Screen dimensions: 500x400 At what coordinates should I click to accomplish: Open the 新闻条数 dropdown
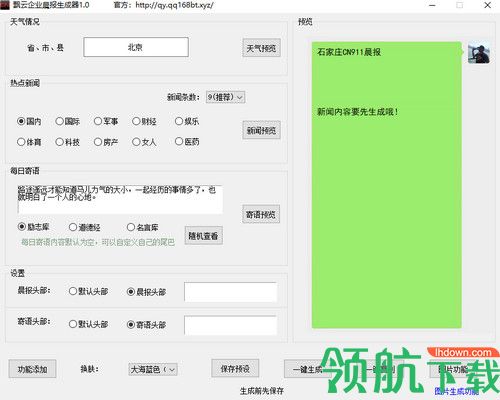click(225, 97)
